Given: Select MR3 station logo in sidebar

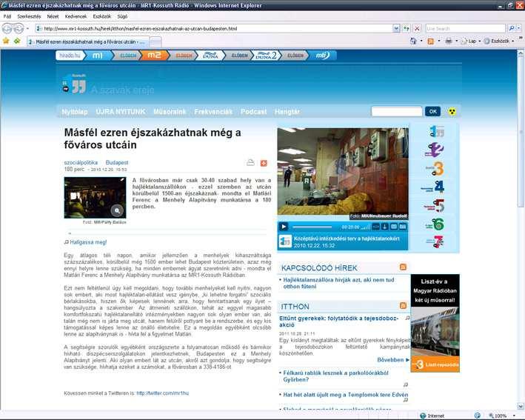Looking at the screenshot, I should (x=435, y=168).
